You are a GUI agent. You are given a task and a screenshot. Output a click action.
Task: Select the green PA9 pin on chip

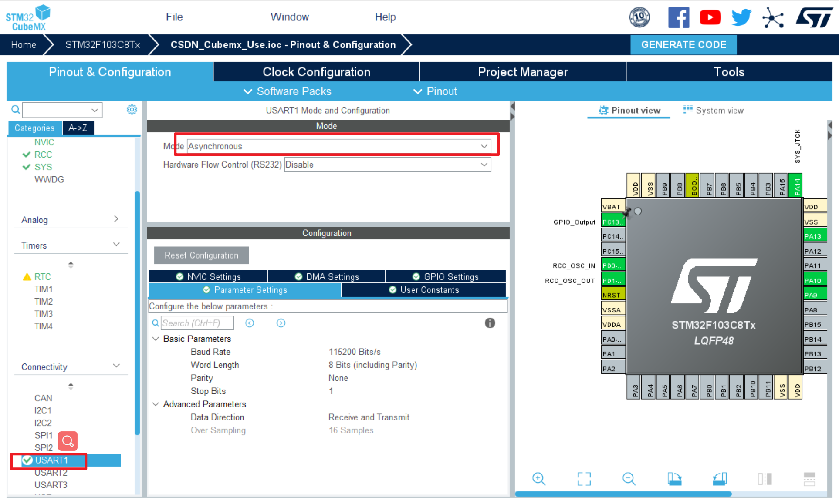[x=814, y=295]
